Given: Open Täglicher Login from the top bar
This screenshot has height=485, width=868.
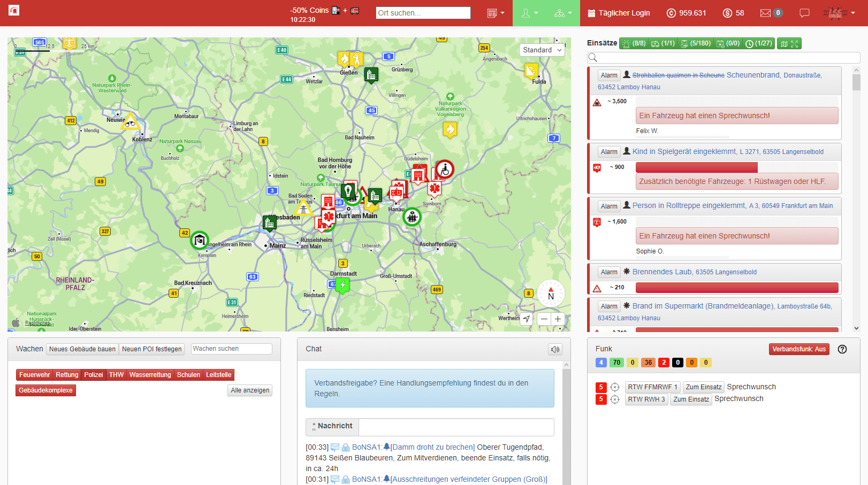Looking at the screenshot, I should pyautogui.click(x=619, y=13).
